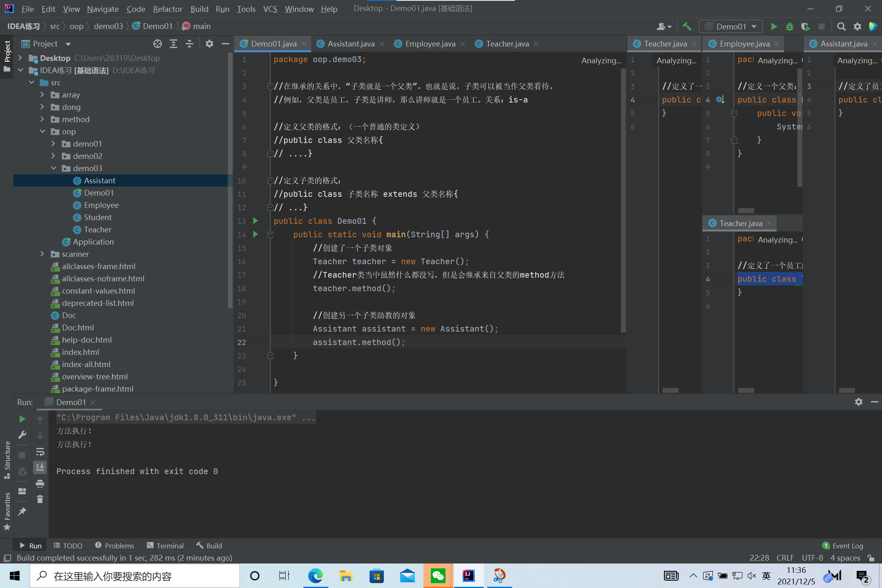Expand the scanner folder

tap(42, 254)
